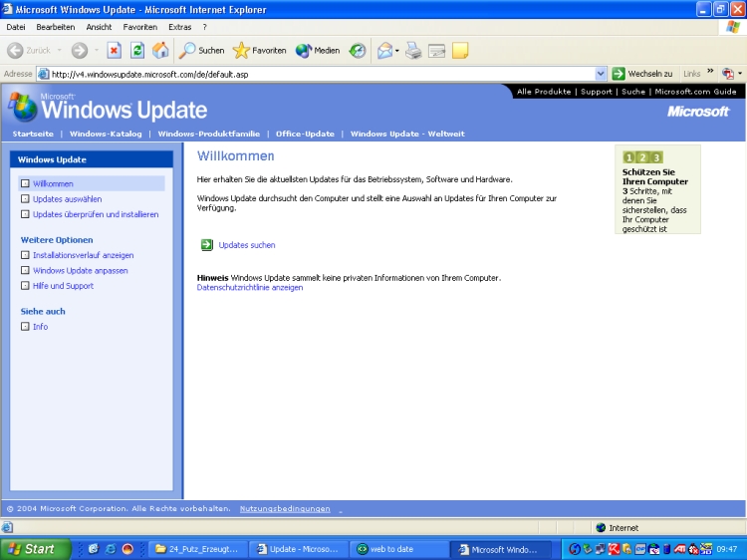This screenshot has width=747, height=560.
Task: Click the Info link under Siehe auch
Action: click(40, 327)
